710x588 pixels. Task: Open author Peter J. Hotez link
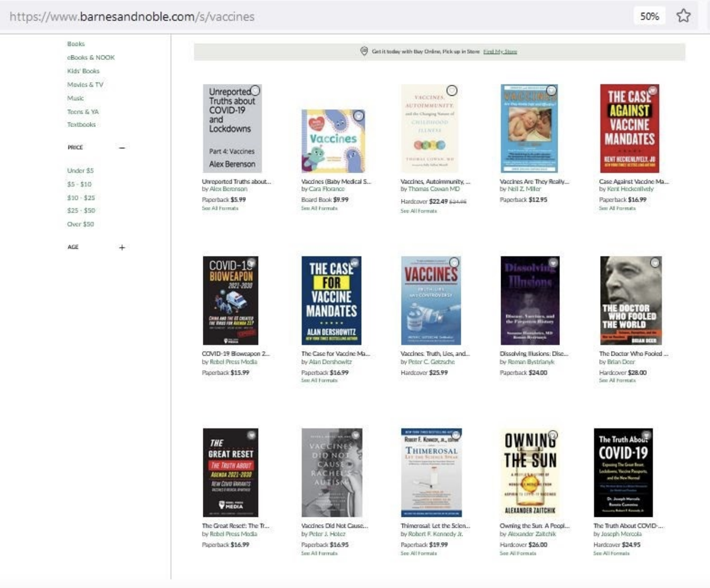click(326, 534)
